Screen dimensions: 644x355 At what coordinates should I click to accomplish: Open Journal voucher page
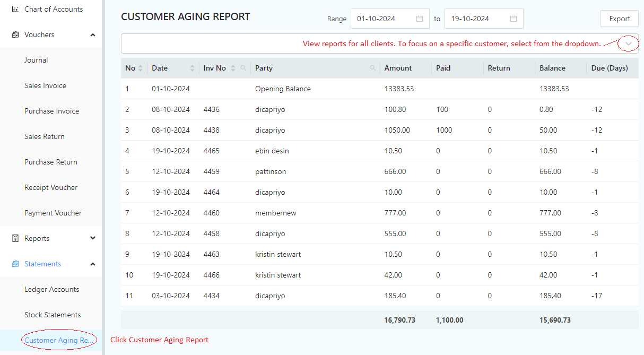pyautogui.click(x=36, y=60)
